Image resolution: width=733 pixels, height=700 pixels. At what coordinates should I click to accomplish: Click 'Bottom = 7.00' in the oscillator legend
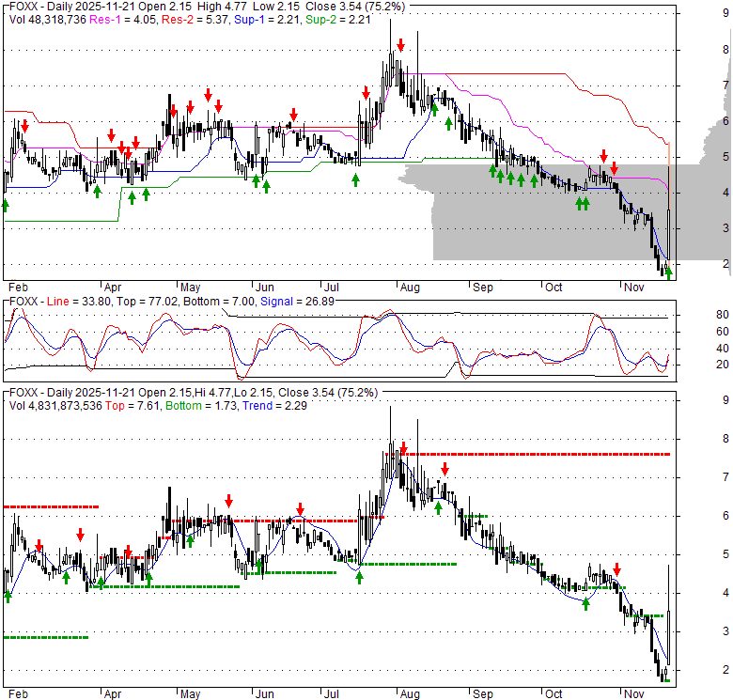(219, 302)
